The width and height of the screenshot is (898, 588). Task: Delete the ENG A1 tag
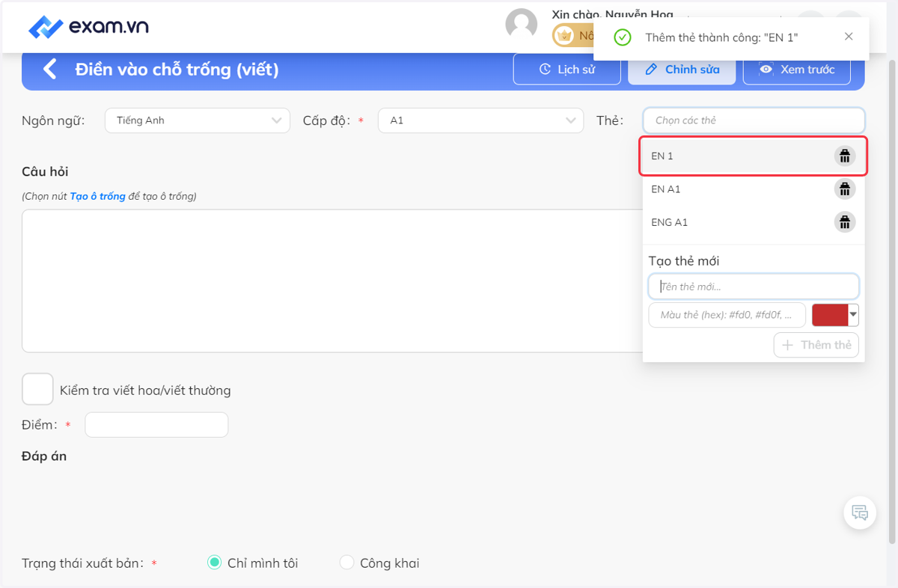coord(845,222)
